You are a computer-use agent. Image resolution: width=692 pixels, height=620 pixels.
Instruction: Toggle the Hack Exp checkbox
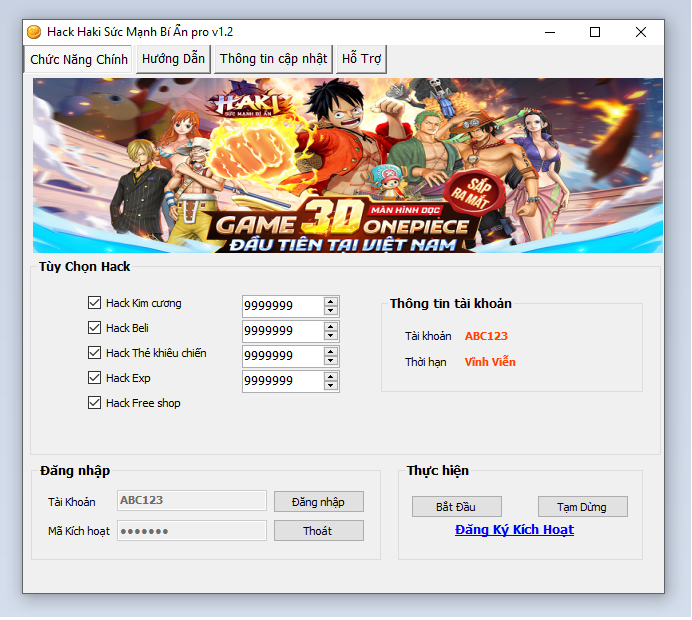(x=95, y=378)
